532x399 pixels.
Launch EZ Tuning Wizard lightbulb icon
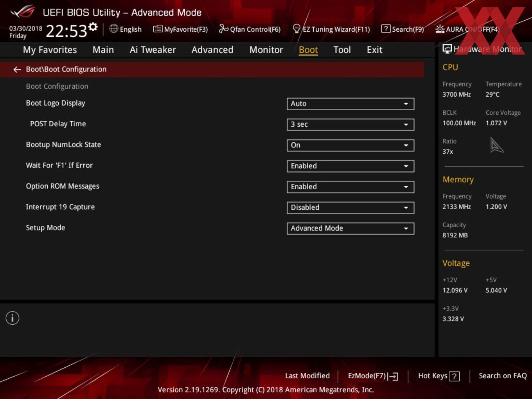point(297,29)
